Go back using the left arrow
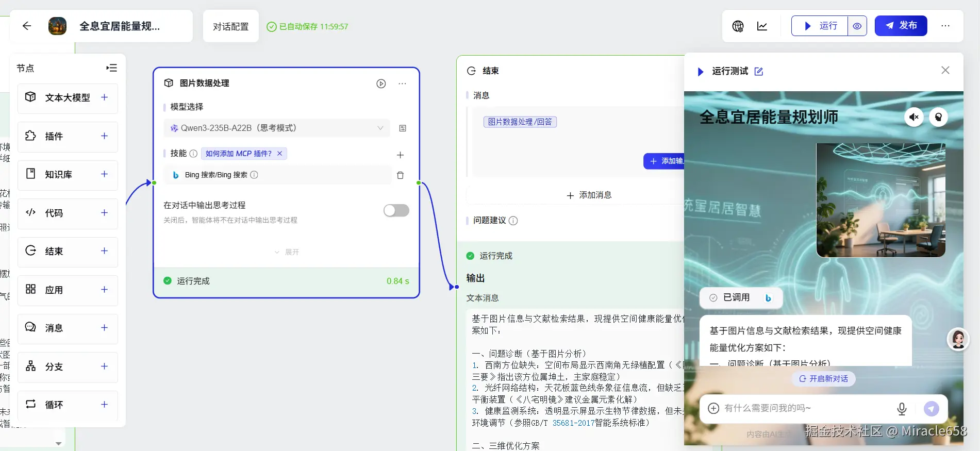Image resolution: width=980 pixels, height=451 pixels. pyautogui.click(x=27, y=26)
